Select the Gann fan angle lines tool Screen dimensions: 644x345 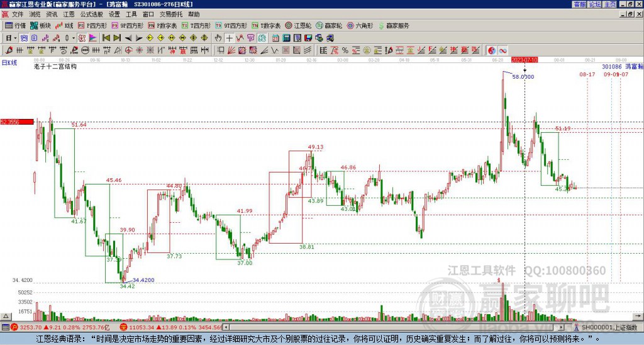click(x=231, y=50)
